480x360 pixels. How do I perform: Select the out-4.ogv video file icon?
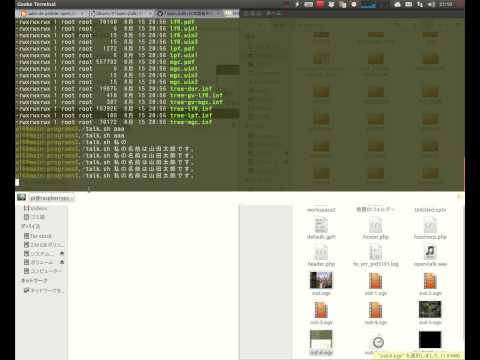(x=376, y=310)
